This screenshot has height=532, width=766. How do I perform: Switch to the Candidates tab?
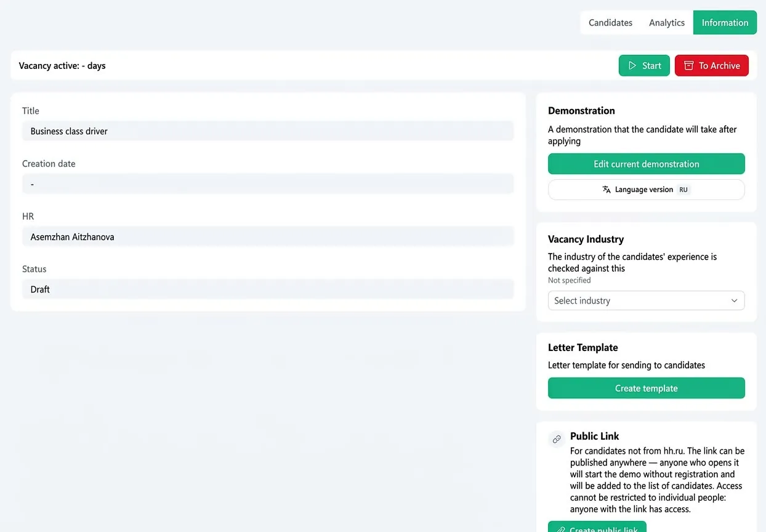[610, 23]
